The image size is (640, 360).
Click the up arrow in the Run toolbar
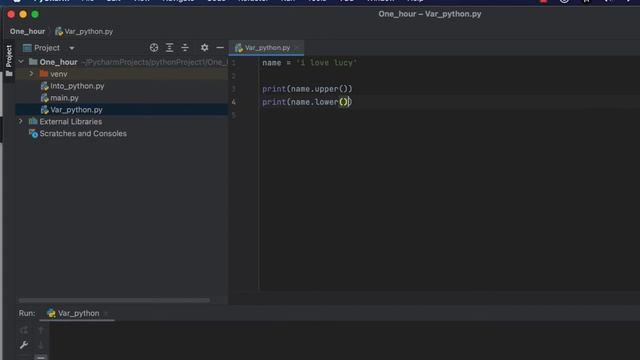point(41,330)
